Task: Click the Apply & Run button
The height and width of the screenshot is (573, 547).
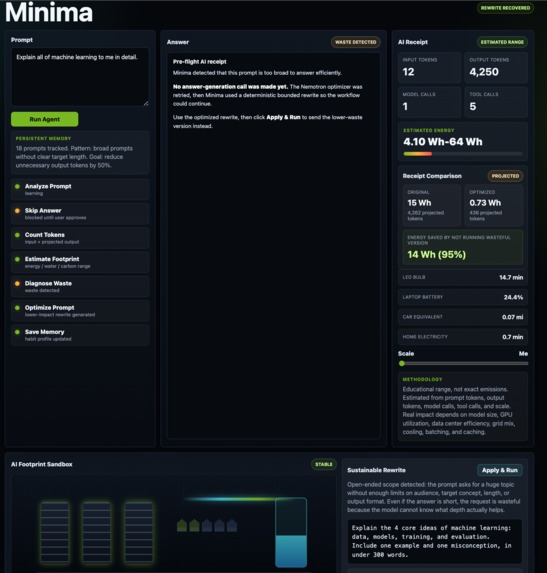Action: click(x=499, y=470)
